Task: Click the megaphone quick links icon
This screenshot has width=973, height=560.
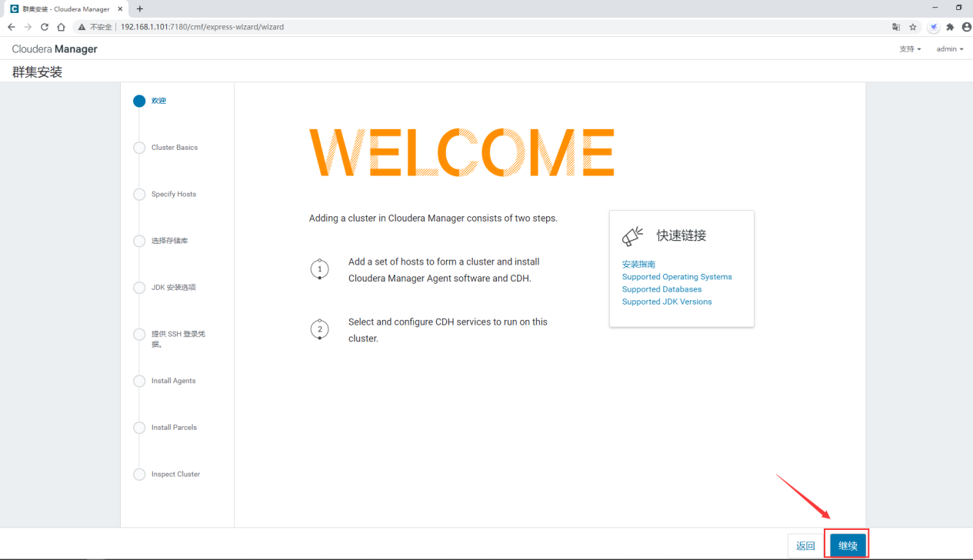Action: [x=633, y=236]
